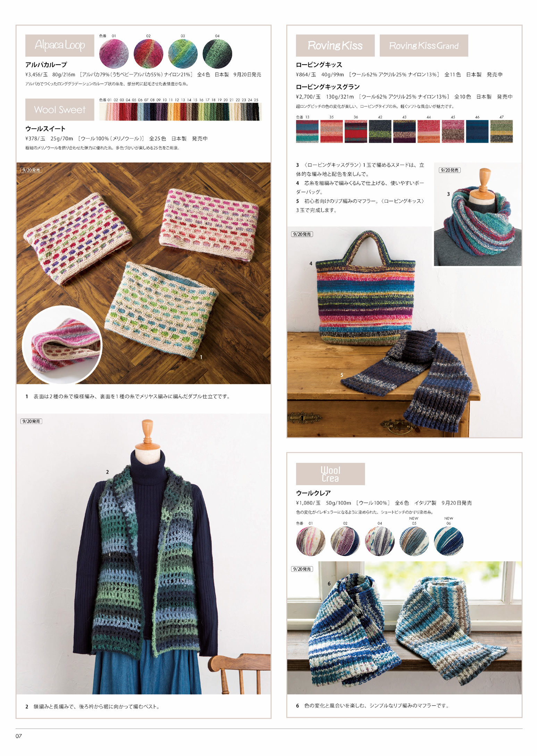This screenshot has height=756, width=537.
Task: Click the Roving Kiss brand label
Action: click(335, 45)
